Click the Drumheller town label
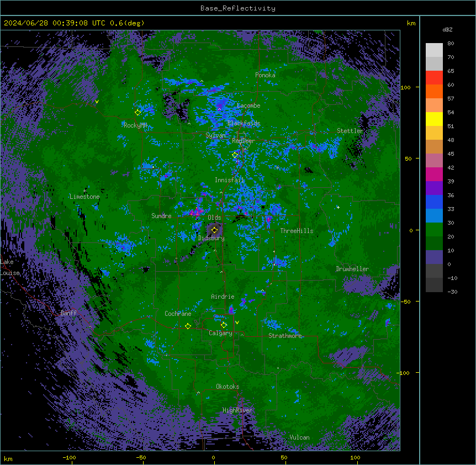This screenshot has width=476, height=465. click(x=352, y=269)
